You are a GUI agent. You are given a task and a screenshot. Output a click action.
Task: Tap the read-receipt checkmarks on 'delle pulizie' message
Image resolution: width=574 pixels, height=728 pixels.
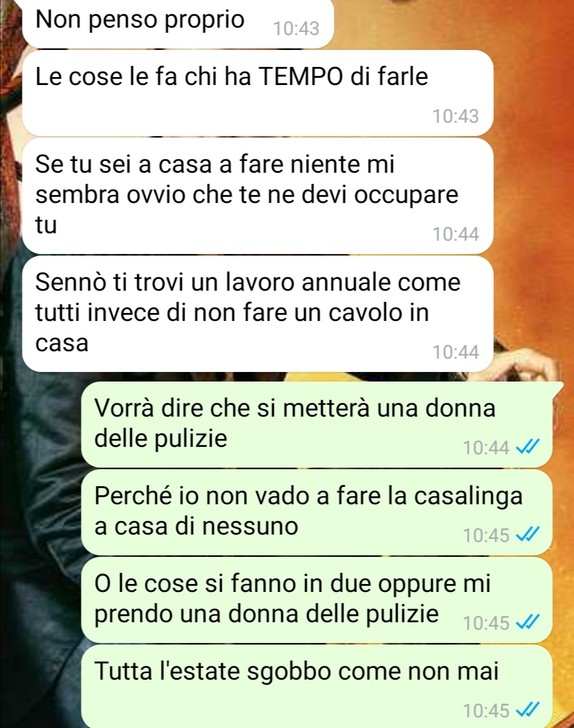(x=528, y=447)
